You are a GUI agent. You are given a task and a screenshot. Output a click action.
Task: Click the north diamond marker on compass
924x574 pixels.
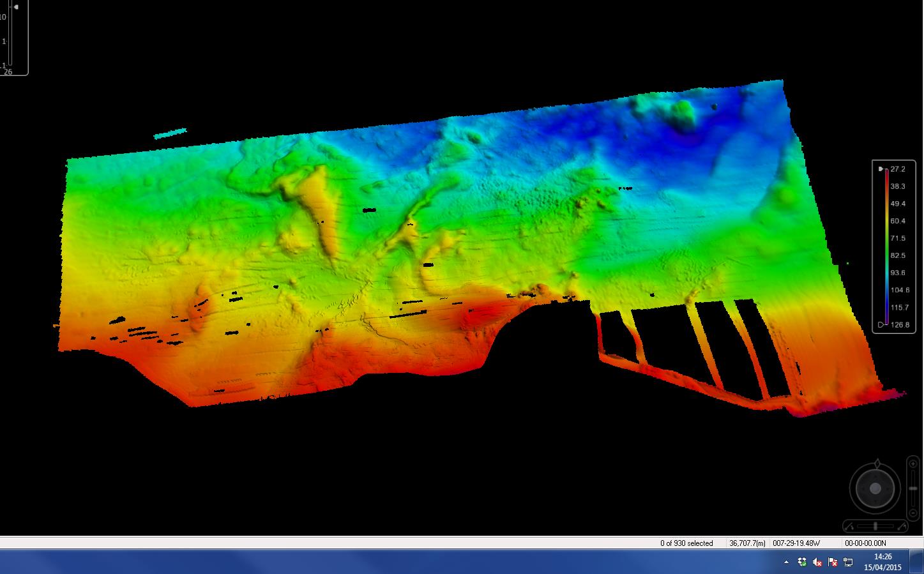tap(877, 463)
